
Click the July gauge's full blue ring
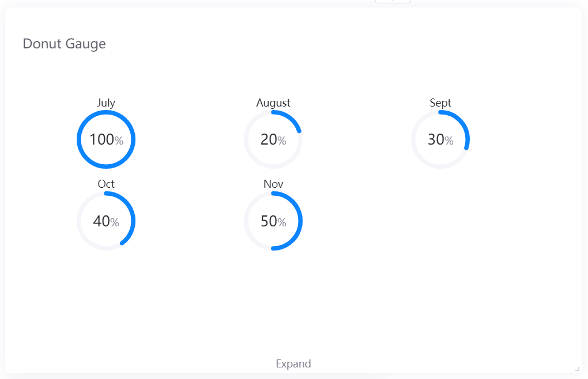point(79,139)
